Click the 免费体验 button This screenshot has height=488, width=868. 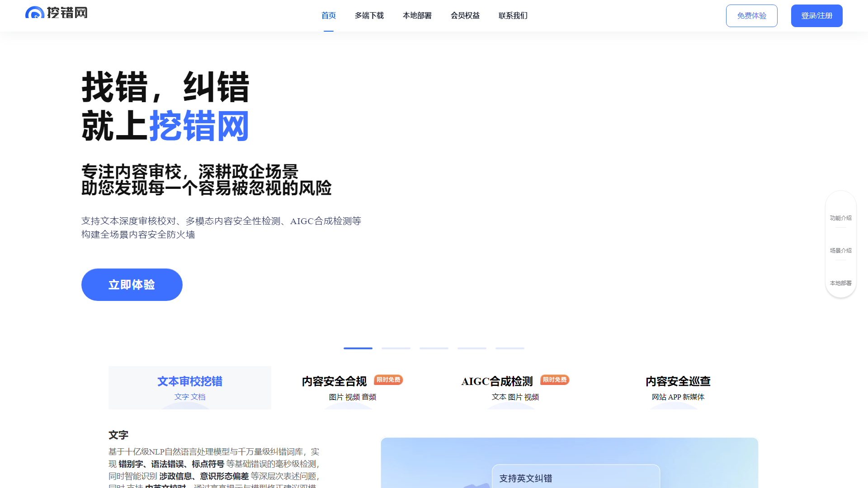751,15
